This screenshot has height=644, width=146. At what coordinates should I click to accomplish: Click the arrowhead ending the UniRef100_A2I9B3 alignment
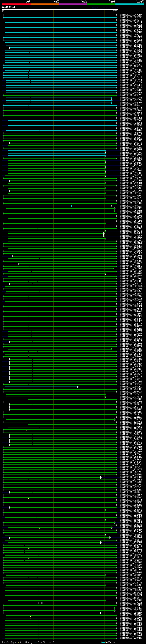pos(106,161)
